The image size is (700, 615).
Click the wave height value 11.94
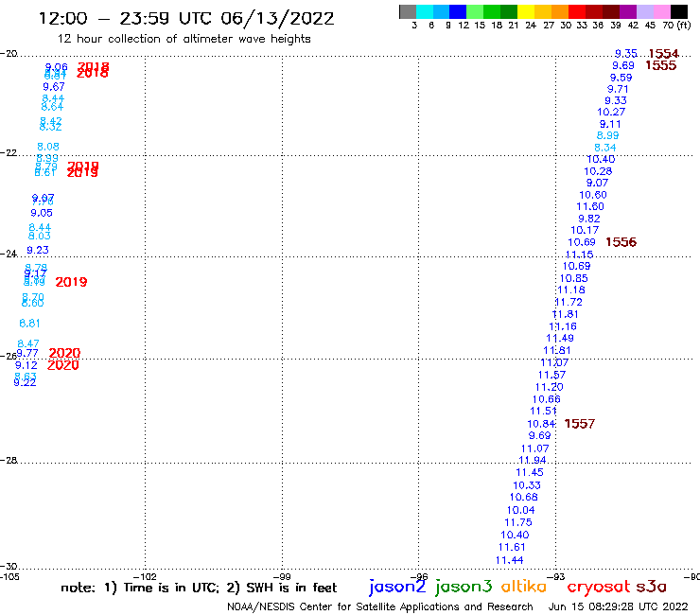click(x=533, y=460)
